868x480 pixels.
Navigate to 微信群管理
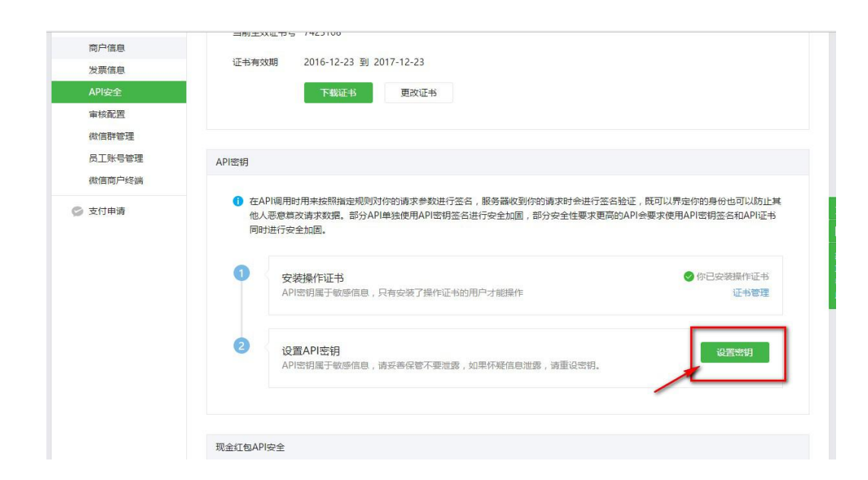coord(111,136)
